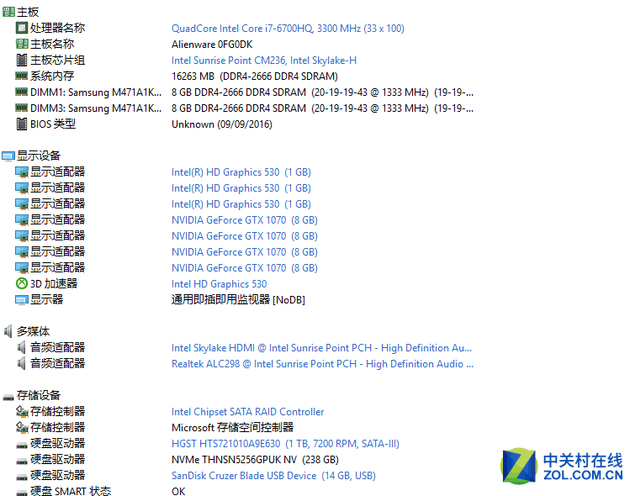Screen dimensions: 640x496
Task: Open the Intel Sunrise Point CM236 chipset link
Action: click(264, 60)
